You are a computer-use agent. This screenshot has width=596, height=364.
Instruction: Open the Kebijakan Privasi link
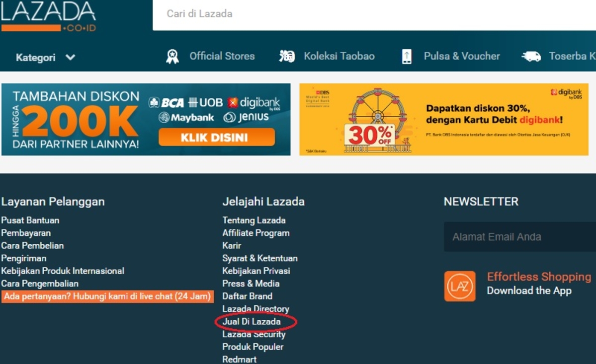point(256,271)
